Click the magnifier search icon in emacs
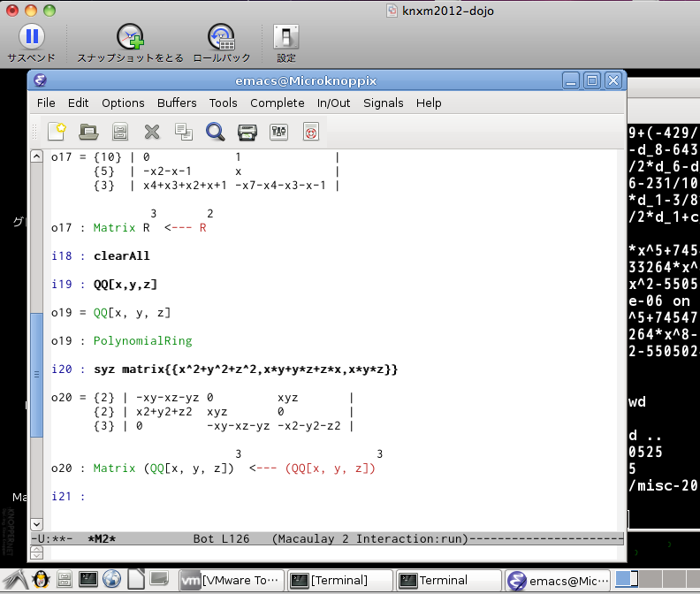Viewport: 700px width, 594px height. point(215,132)
